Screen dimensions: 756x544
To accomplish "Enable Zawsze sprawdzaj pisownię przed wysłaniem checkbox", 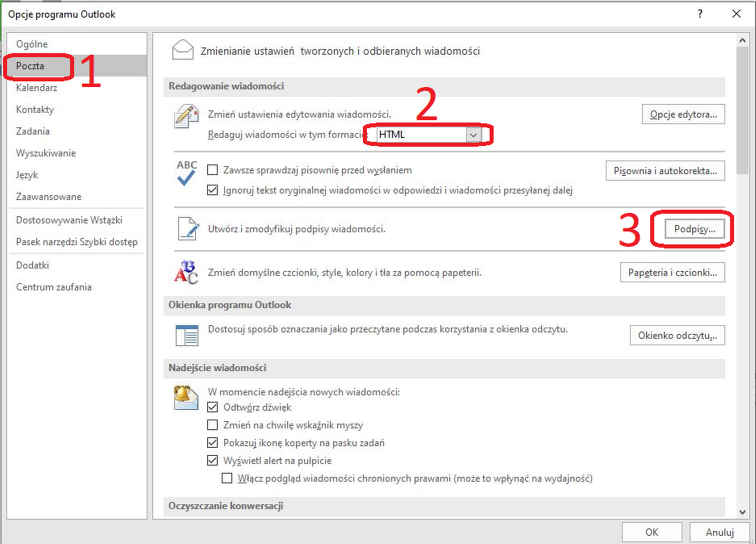I will click(x=212, y=170).
